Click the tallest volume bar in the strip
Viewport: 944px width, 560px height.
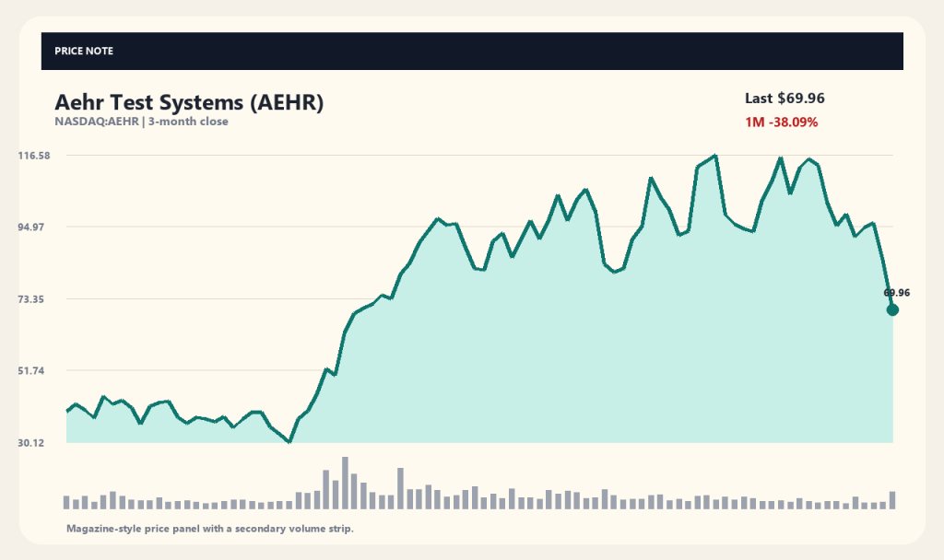pyautogui.click(x=345, y=483)
